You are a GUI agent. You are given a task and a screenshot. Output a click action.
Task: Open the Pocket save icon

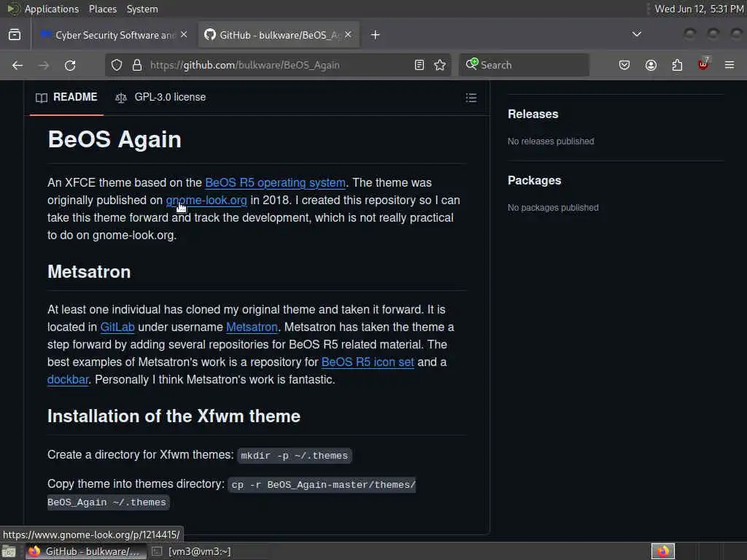click(x=624, y=65)
